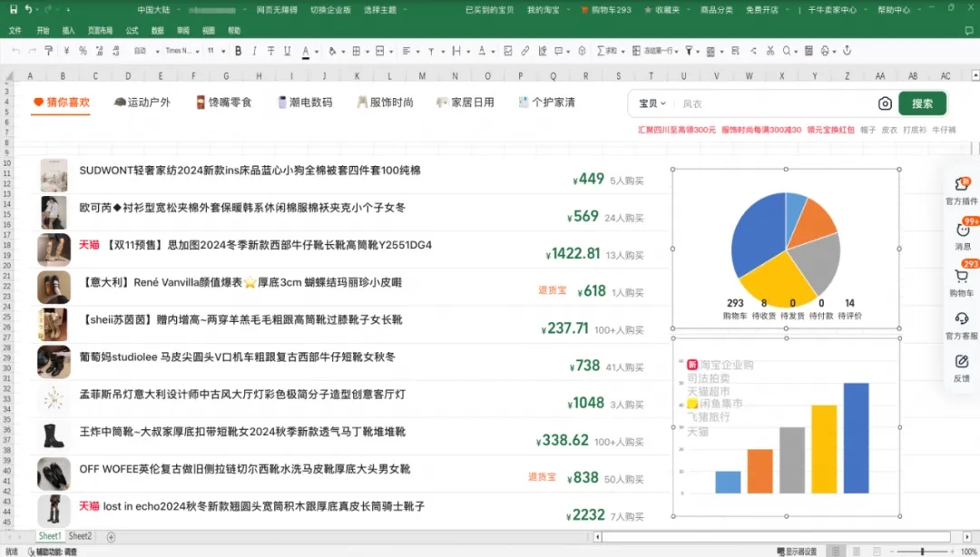Toggle italic formatting
980x557 pixels.
[255, 52]
